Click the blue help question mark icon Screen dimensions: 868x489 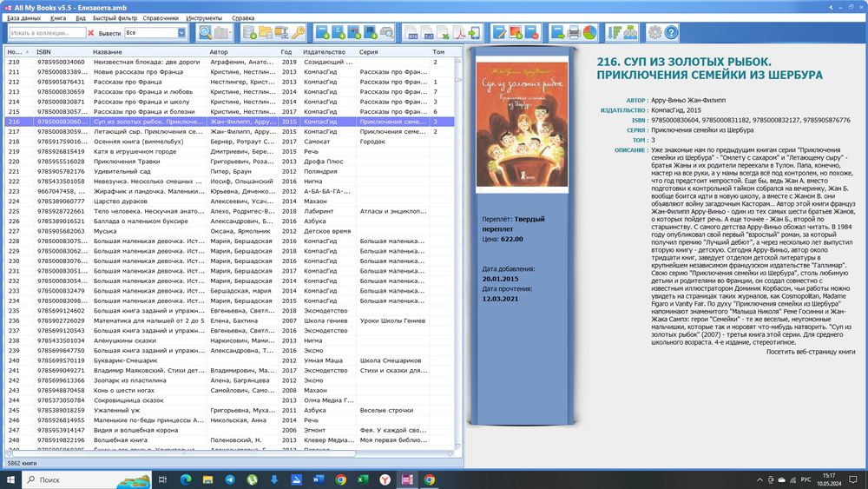[672, 33]
